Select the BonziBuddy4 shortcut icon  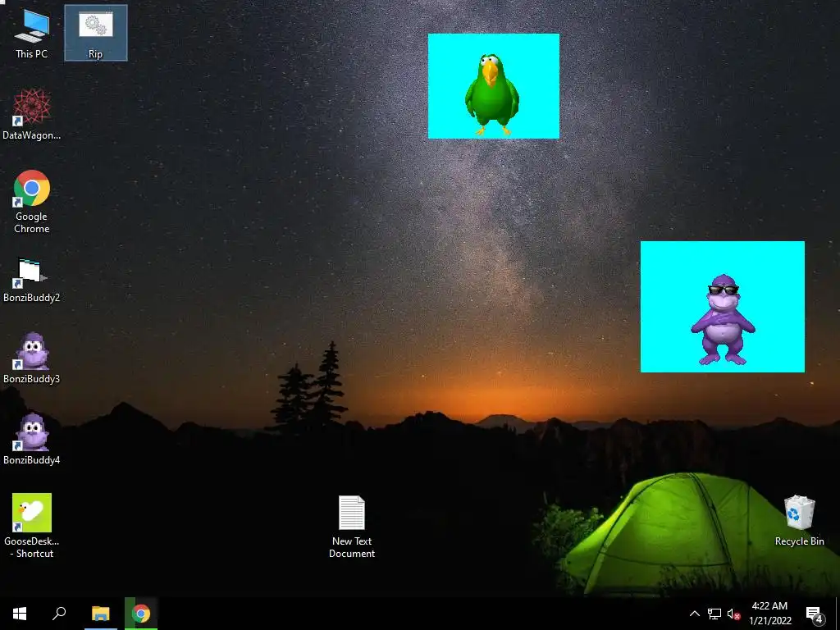click(32, 440)
